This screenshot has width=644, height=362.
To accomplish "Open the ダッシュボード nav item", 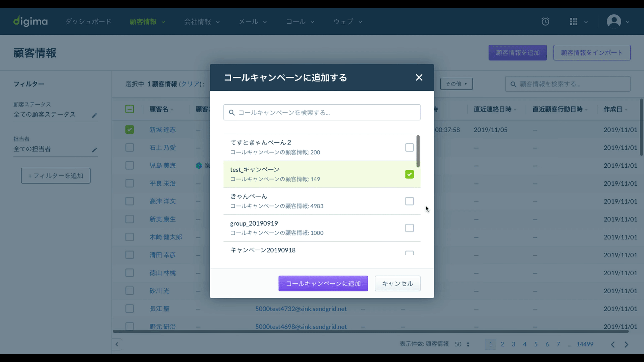I will (x=88, y=22).
